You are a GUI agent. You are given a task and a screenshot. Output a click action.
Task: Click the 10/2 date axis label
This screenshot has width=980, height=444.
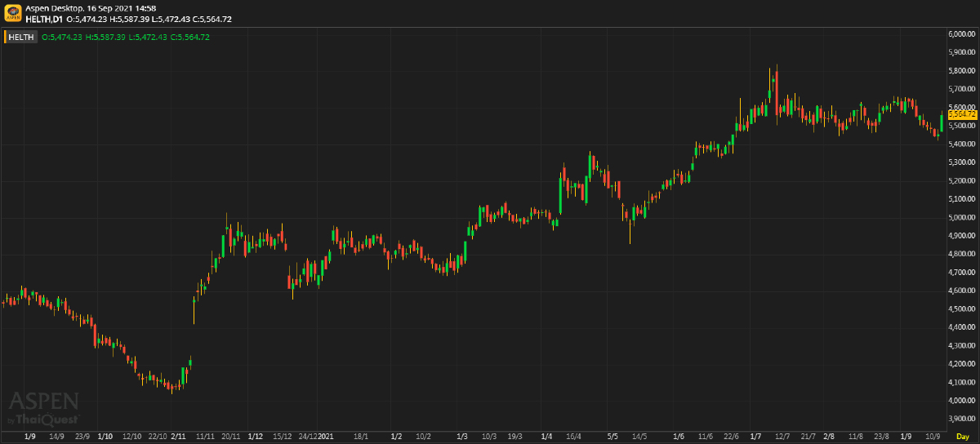point(423,437)
